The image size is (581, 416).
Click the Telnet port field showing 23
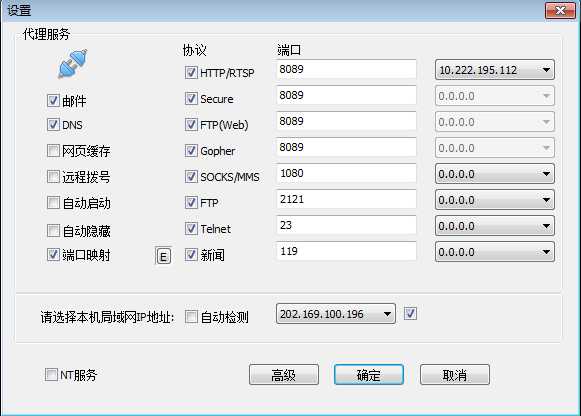click(346, 225)
